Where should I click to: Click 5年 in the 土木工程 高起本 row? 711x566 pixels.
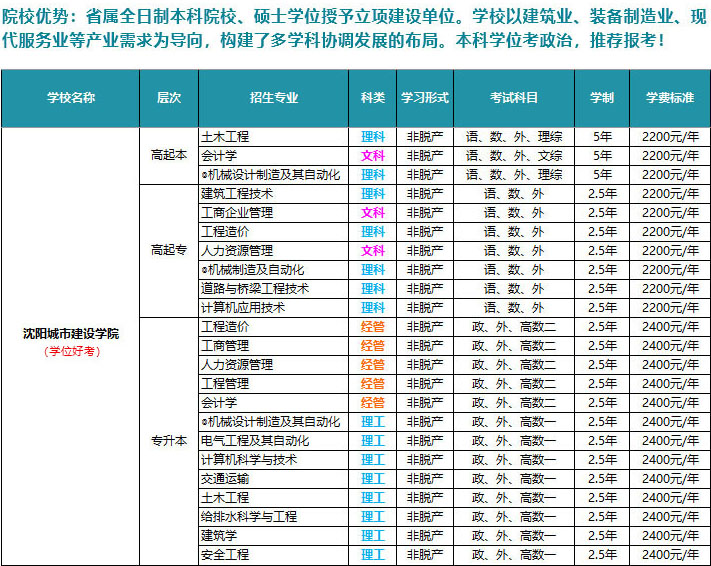click(602, 137)
